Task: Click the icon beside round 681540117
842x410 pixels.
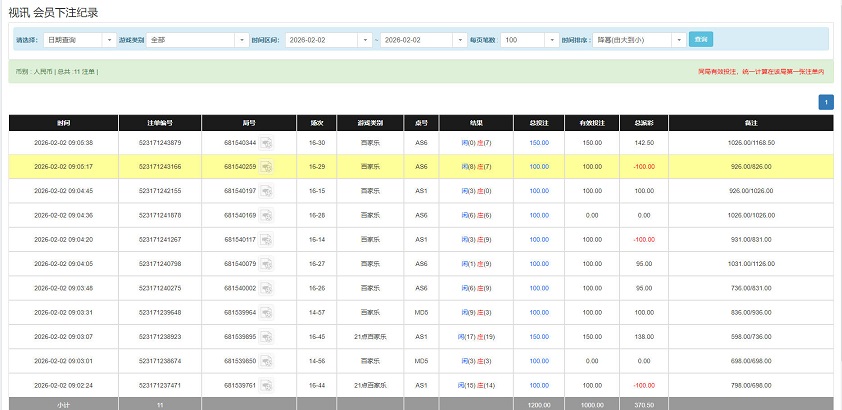Action: [x=267, y=240]
